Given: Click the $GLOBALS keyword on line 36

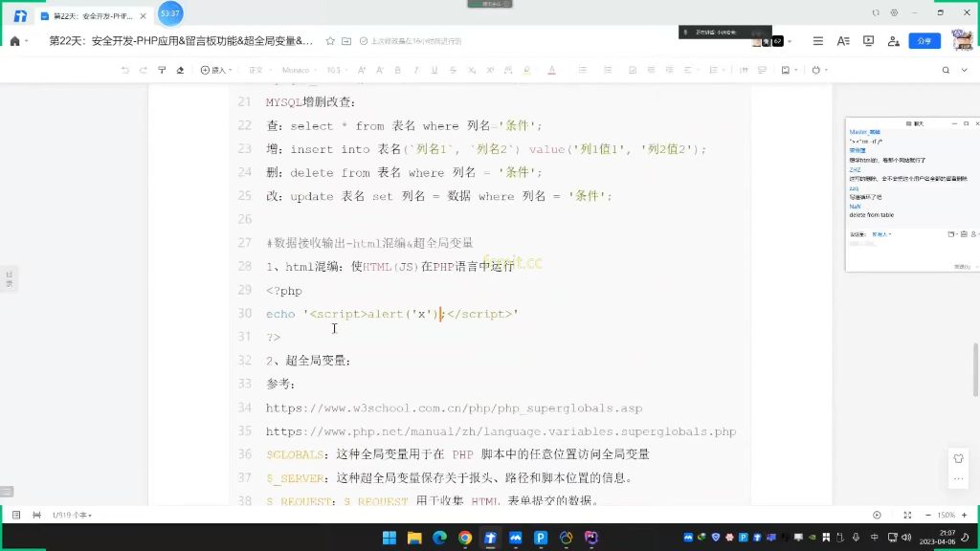Looking at the screenshot, I should [x=295, y=454].
